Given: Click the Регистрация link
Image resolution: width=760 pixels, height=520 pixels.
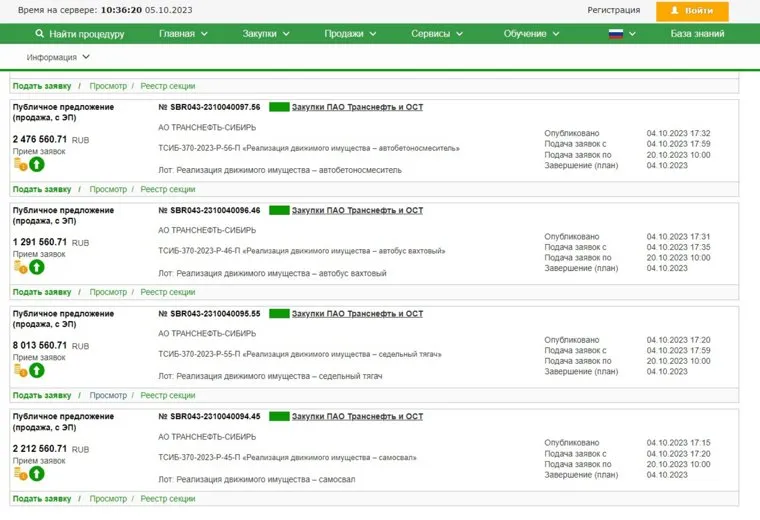Looking at the screenshot, I should 614,10.
